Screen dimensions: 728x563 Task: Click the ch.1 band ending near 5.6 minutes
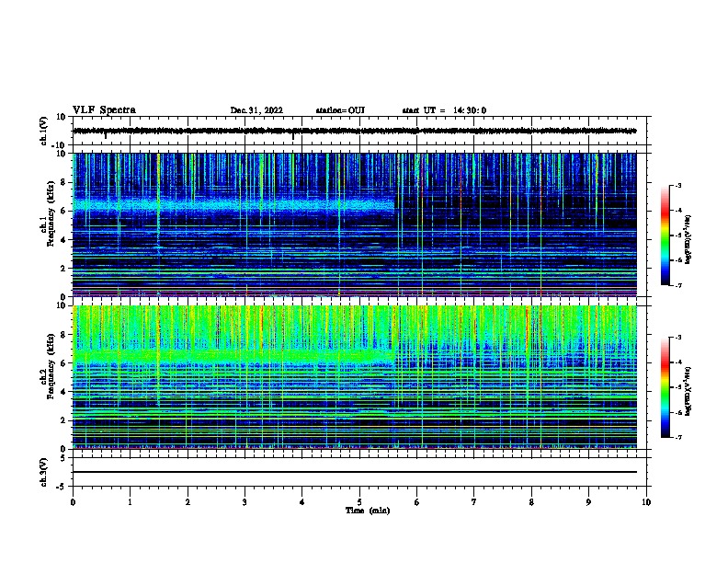[233, 205]
